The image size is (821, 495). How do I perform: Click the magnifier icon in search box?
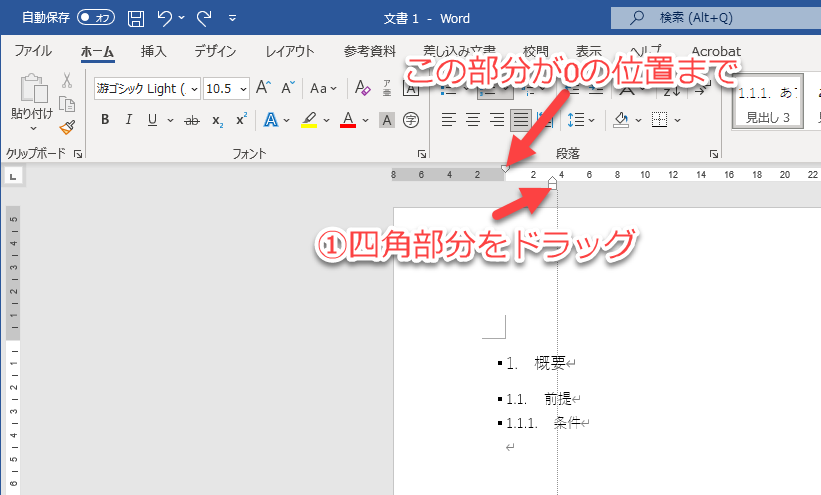tap(636, 18)
